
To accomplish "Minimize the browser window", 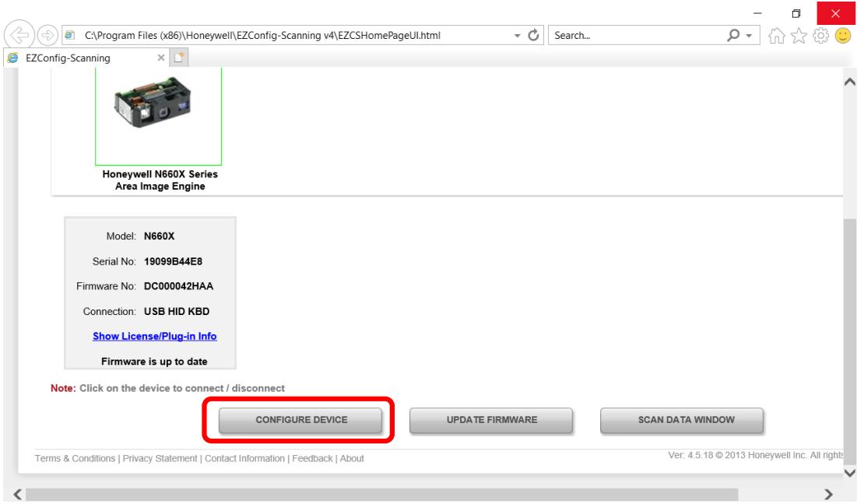I will click(757, 13).
